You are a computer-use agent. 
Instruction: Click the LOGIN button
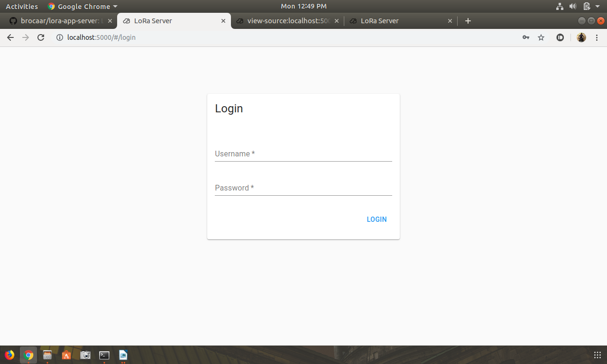(377, 219)
